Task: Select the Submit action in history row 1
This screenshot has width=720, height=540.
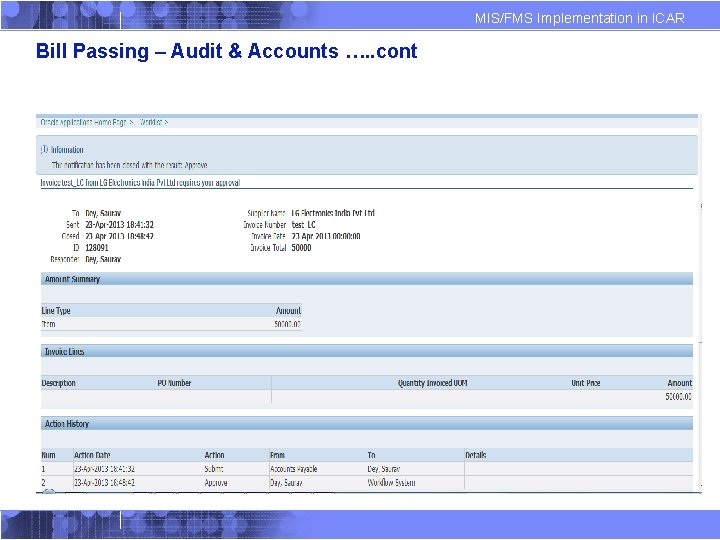Action: click(214, 469)
